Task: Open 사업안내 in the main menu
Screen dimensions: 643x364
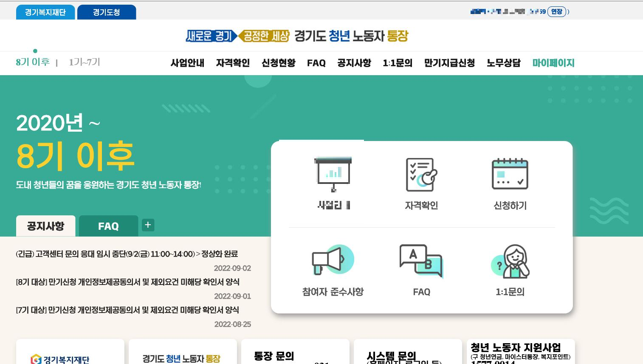Action: click(x=187, y=63)
